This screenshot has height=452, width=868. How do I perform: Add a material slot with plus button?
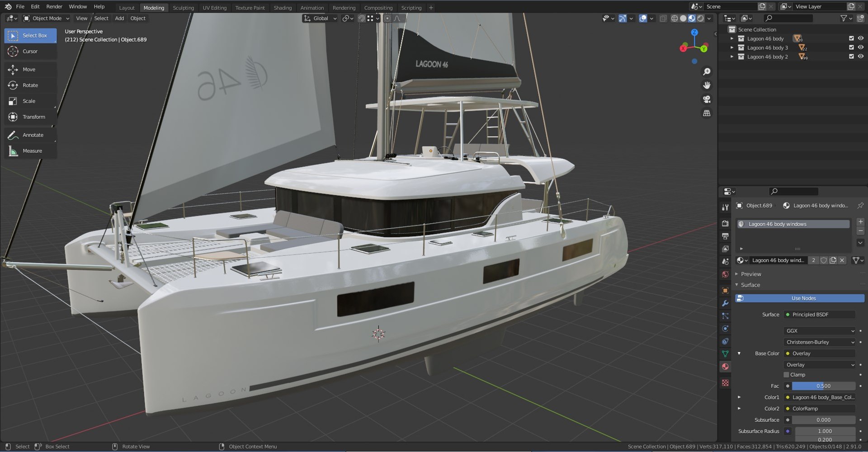860,222
